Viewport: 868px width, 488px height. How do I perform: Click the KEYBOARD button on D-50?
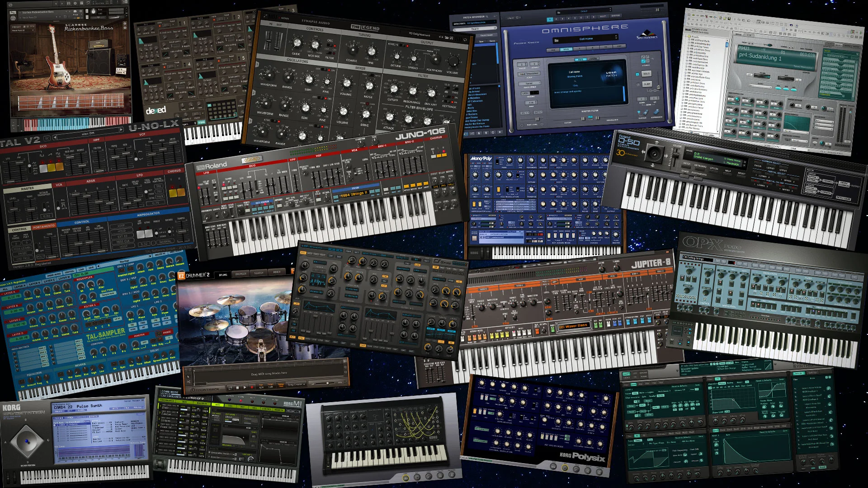699,169
